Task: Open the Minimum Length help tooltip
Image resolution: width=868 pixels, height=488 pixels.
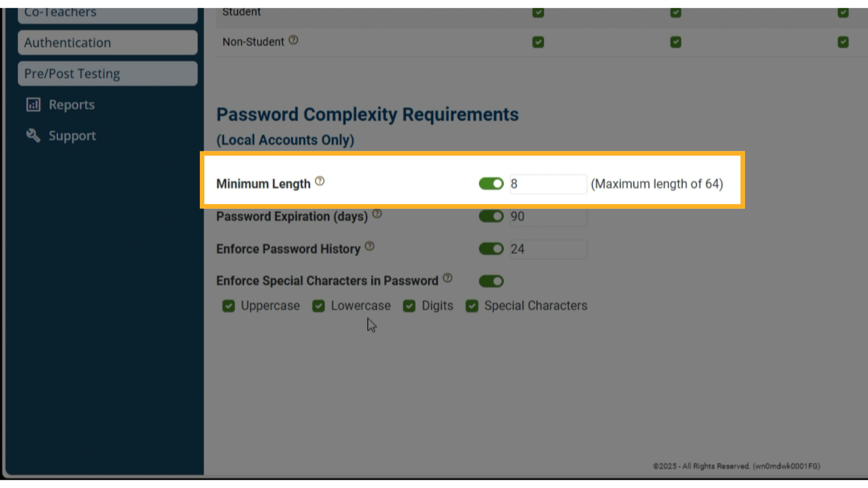Action: [x=320, y=180]
